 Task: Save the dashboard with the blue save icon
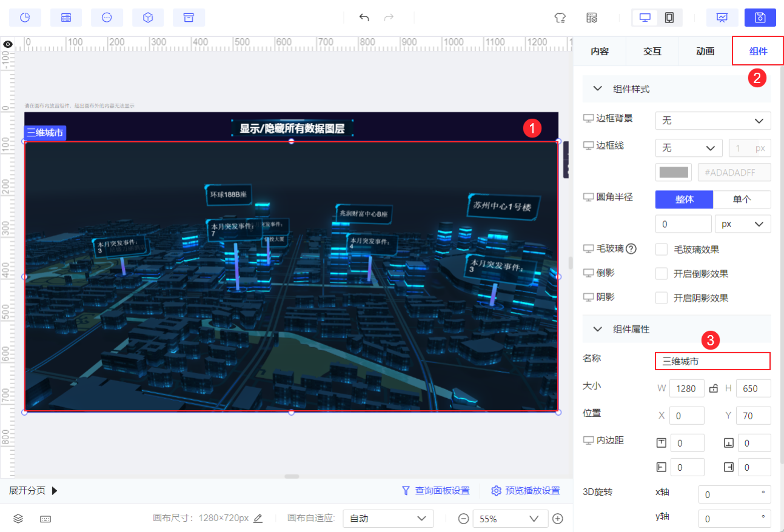(760, 18)
